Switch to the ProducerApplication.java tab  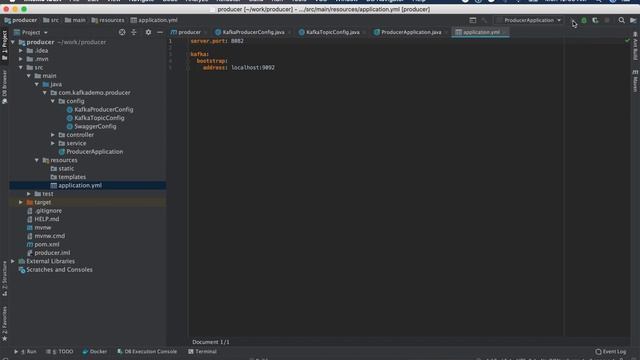coord(411,32)
